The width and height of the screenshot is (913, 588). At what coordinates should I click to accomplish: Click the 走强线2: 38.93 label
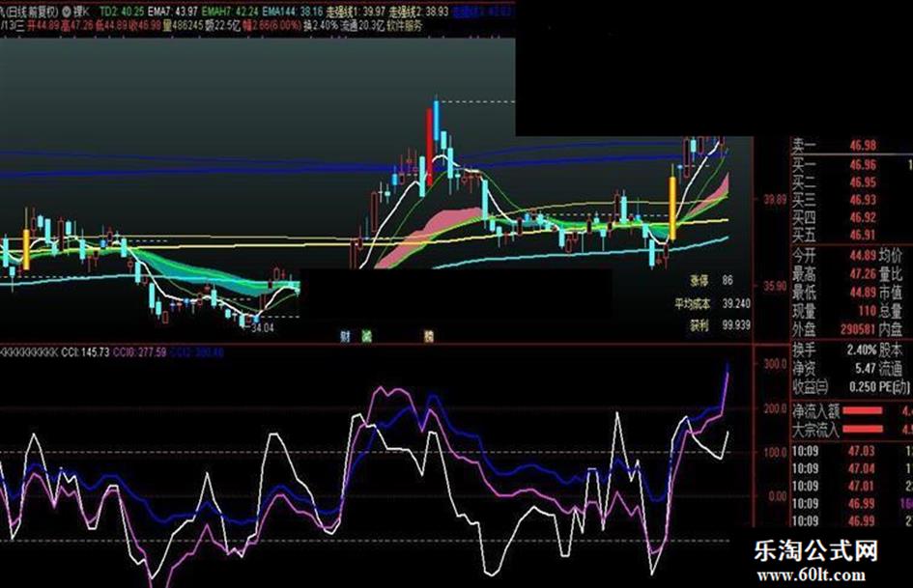click(418, 11)
